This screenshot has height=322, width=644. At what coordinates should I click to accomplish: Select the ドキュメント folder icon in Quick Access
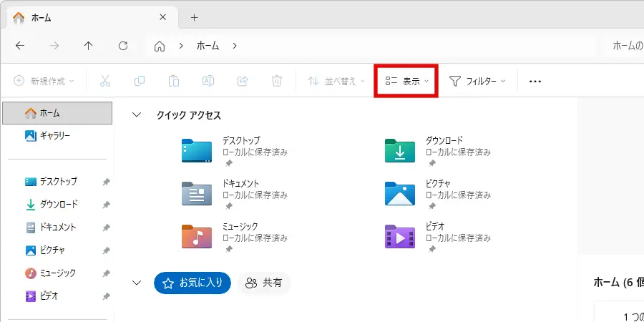click(197, 193)
